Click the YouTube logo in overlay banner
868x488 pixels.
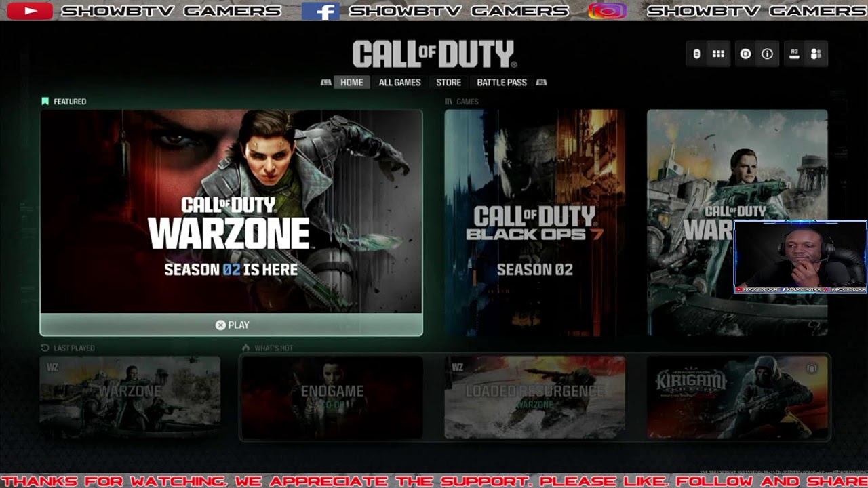tap(29, 11)
